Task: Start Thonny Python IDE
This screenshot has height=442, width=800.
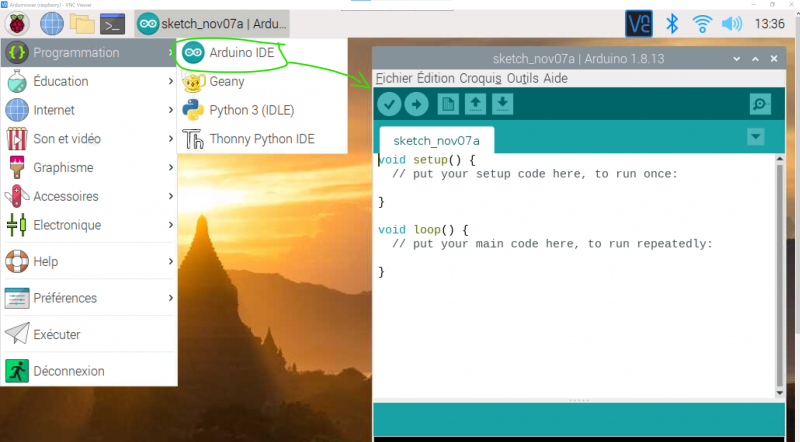Action: click(262, 139)
